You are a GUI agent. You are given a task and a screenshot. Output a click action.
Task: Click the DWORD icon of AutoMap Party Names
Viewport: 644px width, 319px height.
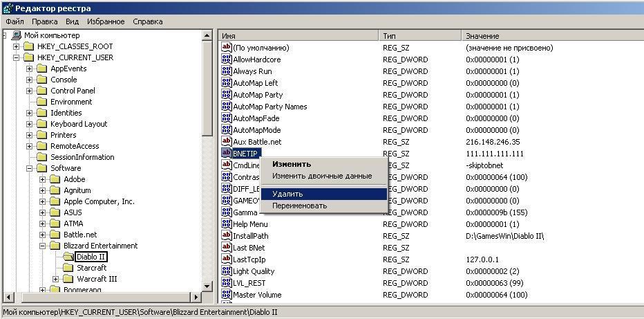coord(227,107)
